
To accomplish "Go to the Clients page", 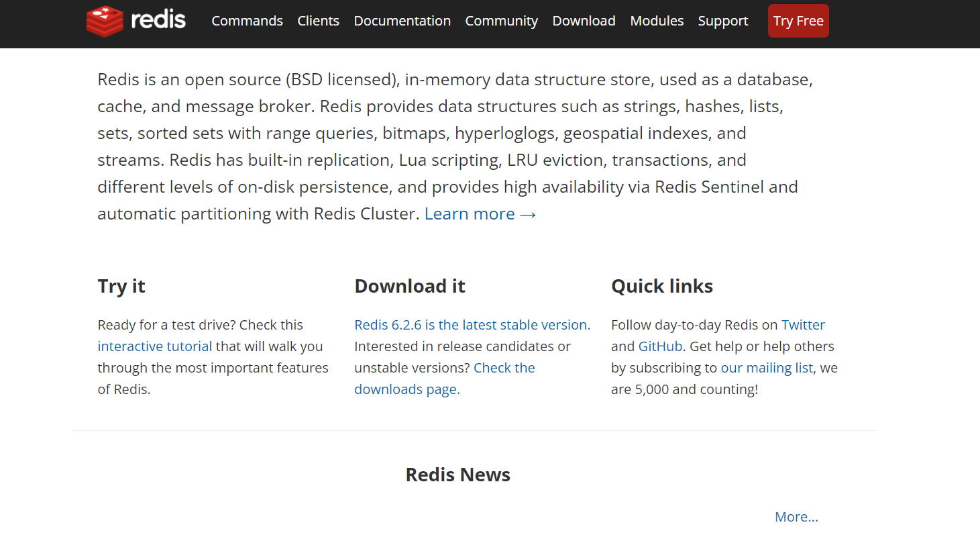I will tap(318, 21).
